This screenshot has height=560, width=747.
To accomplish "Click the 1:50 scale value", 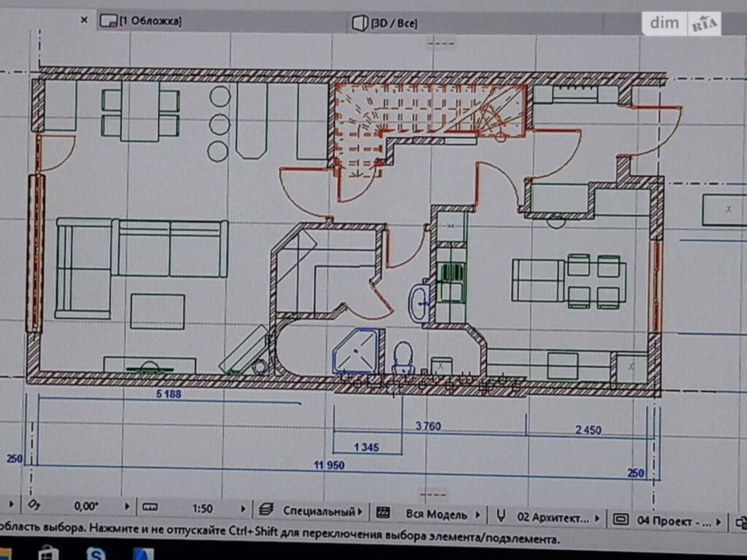I will [x=203, y=508].
